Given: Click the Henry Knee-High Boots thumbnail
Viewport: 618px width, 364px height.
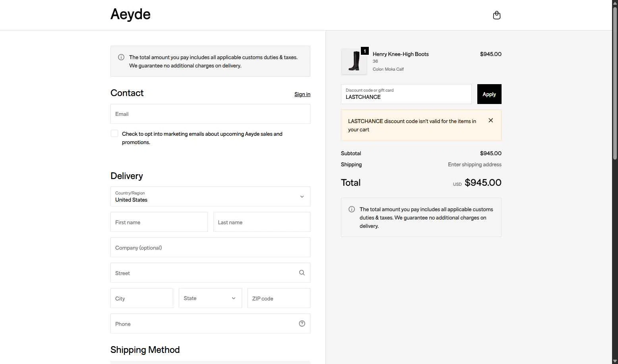Looking at the screenshot, I should [354, 62].
